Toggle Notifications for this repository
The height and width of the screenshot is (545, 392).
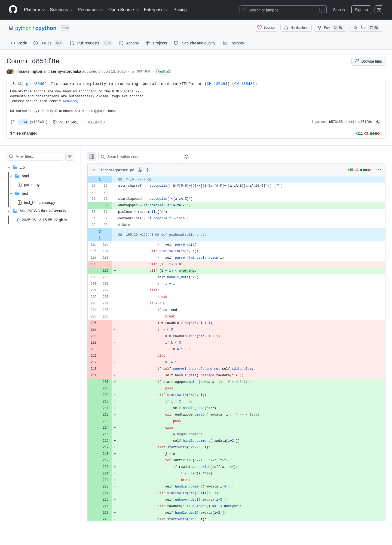tap(296, 28)
